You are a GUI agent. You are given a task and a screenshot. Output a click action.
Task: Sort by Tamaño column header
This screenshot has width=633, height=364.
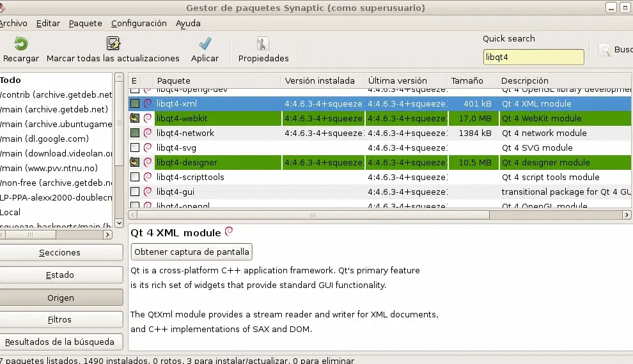coord(473,80)
